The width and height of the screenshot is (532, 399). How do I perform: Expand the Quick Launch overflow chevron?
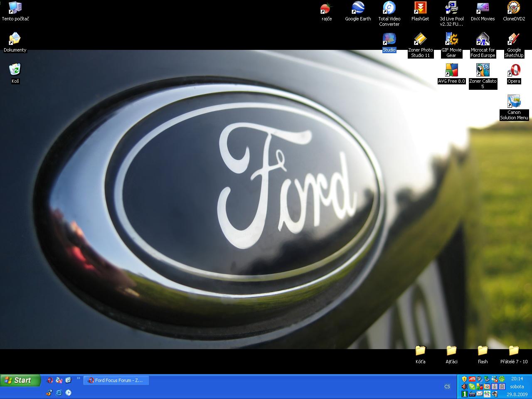[79, 378]
